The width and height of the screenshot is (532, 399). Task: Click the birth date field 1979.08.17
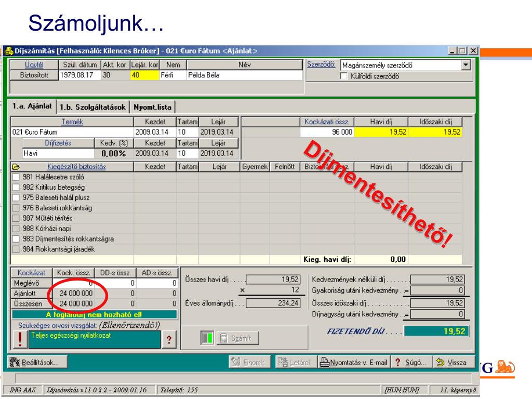pyautogui.click(x=79, y=75)
